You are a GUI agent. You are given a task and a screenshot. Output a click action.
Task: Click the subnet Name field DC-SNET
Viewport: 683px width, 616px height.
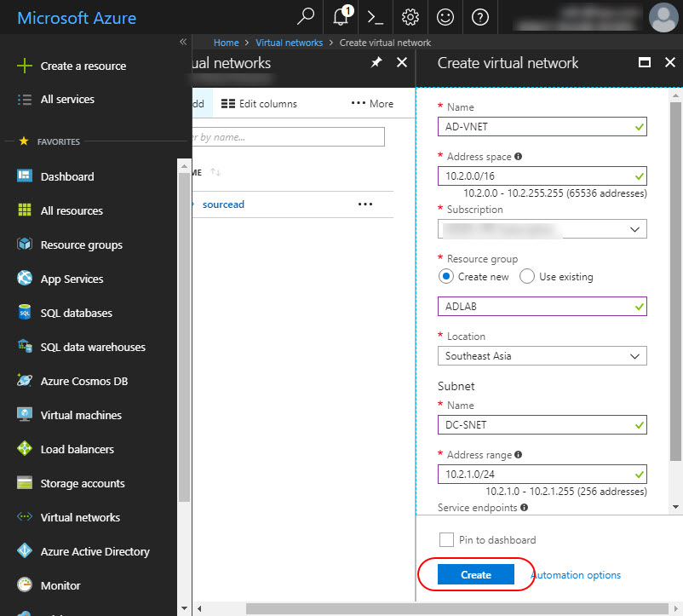click(x=542, y=425)
